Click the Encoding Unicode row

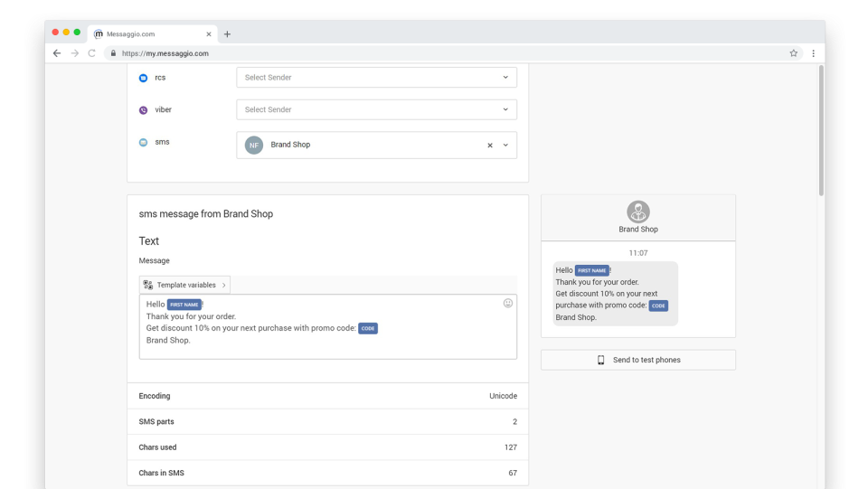coord(327,396)
